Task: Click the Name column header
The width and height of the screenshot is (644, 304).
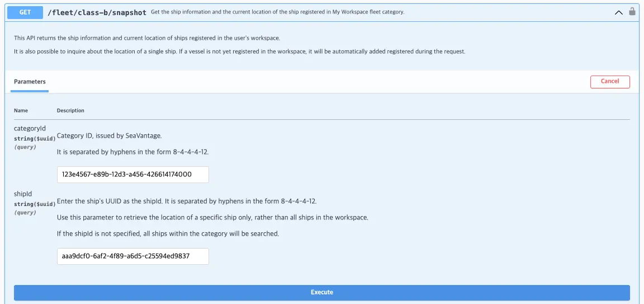Action: (x=21, y=110)
